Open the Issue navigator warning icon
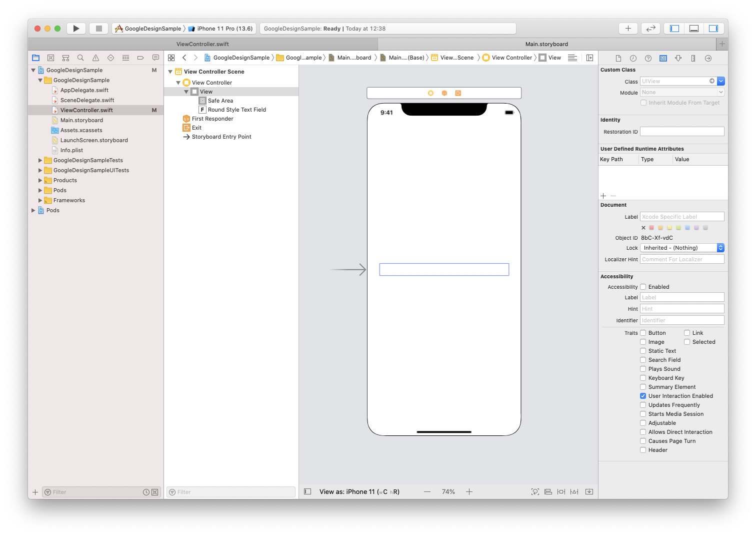 (95, 58)
